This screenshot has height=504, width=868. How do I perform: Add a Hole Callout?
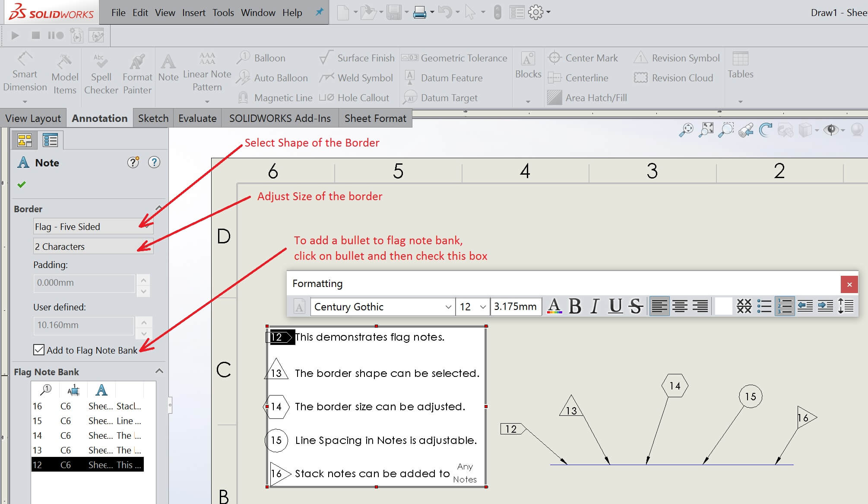pos(354,98)
